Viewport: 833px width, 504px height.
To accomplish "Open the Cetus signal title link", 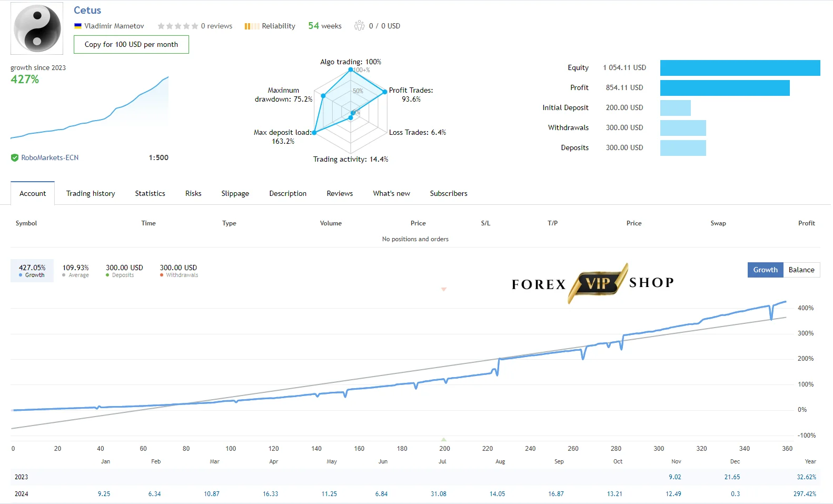I will tap(87, 10).
